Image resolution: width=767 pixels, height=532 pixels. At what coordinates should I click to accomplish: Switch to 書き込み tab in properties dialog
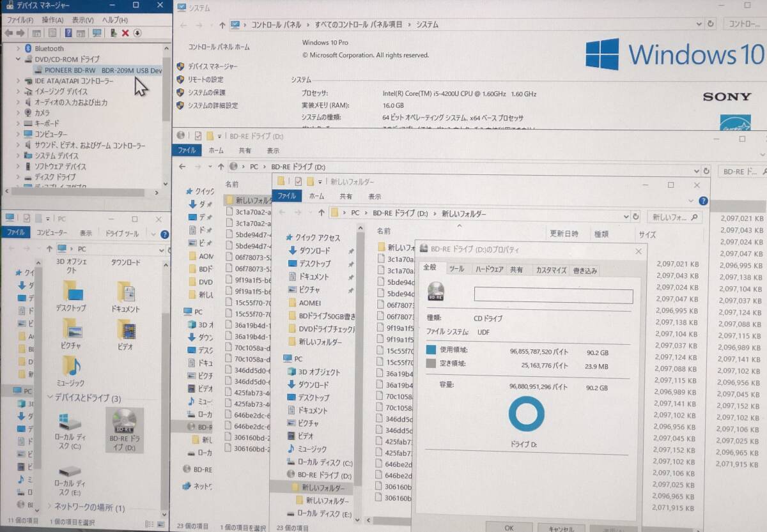(x=585, y=271)
